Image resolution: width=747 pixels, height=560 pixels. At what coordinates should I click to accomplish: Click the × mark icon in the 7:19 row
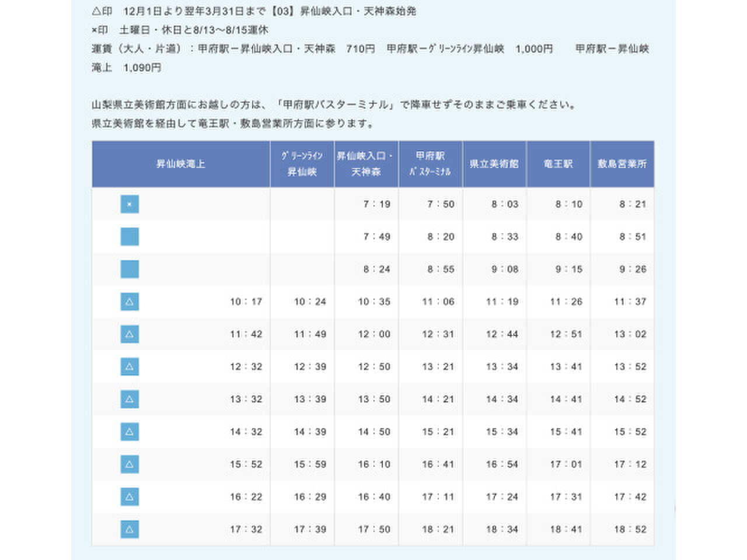(130, 204)
